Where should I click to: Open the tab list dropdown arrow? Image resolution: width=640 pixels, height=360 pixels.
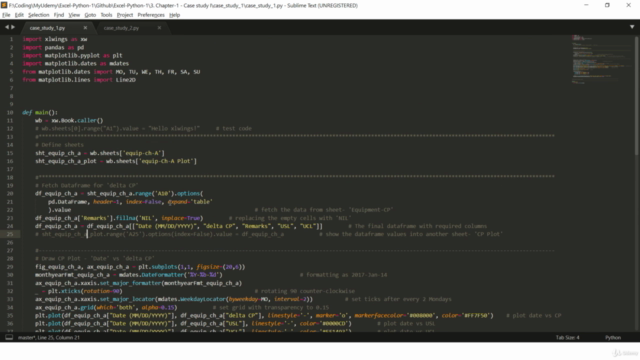coord(632,27)
